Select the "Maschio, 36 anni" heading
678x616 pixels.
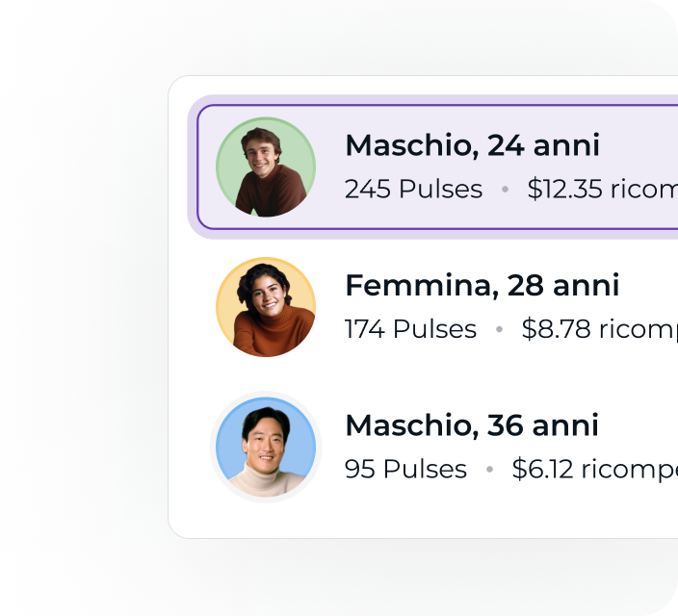coord(472,425)
